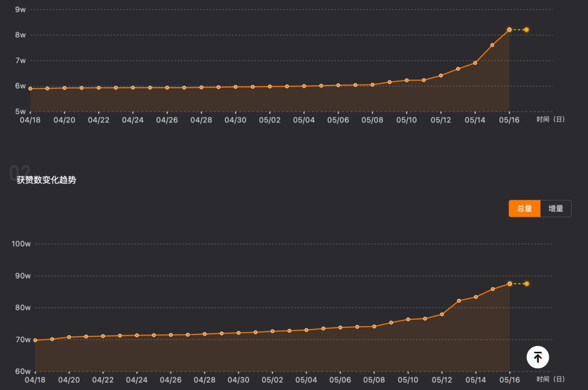Click the 获赞数变化趋势 section heading
This screenshot has width=588, height=390.
pos(46,180)
